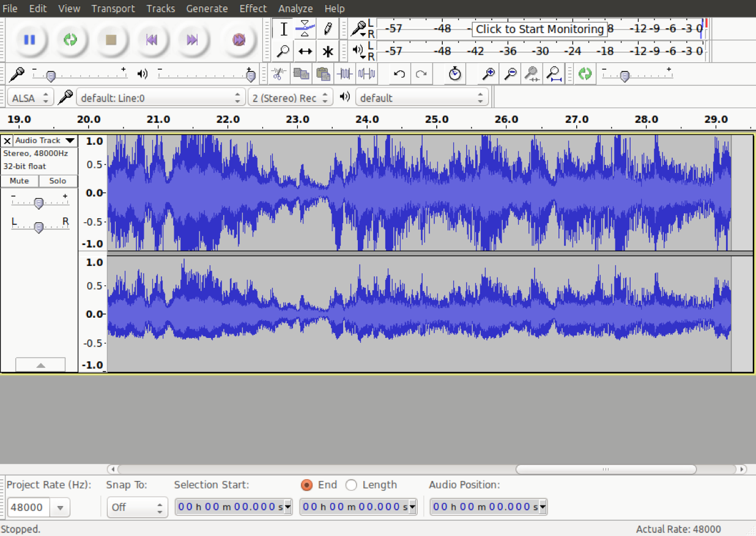
Task: Open the Effect menu
Action: click(x=253, y=8)
